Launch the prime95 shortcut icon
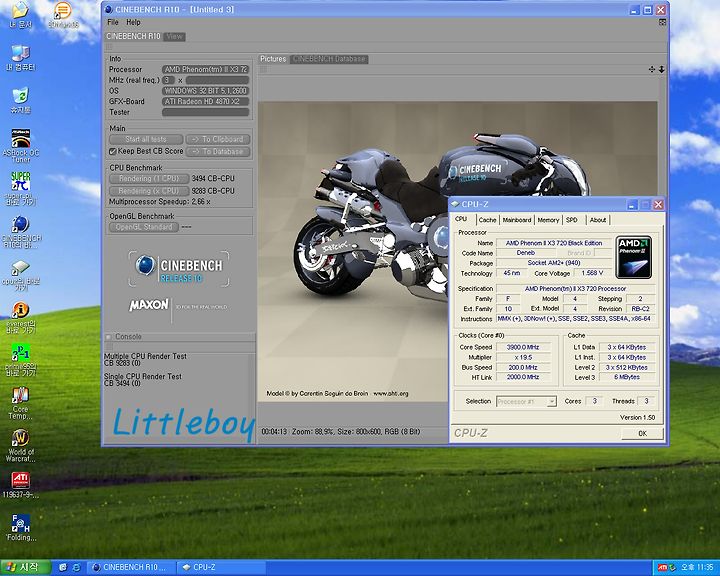720x576 pixels. [x=20, y=361]
